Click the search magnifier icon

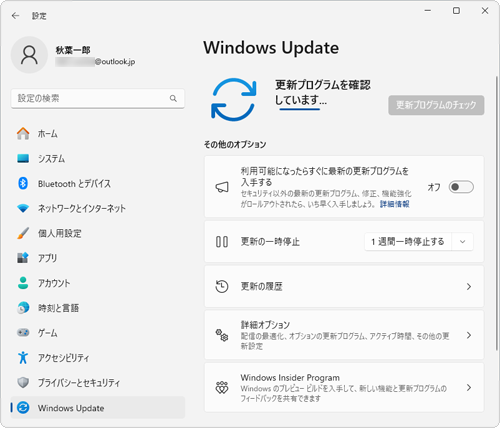click(173, 98)
